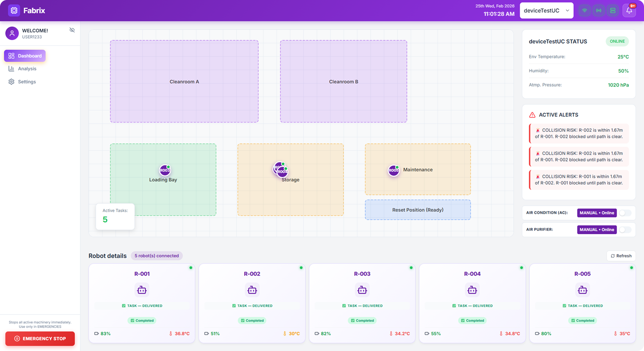Screen dimensions: 644x351
Task: Click the robot icon on R-005 card
Action: click(582, 290)
